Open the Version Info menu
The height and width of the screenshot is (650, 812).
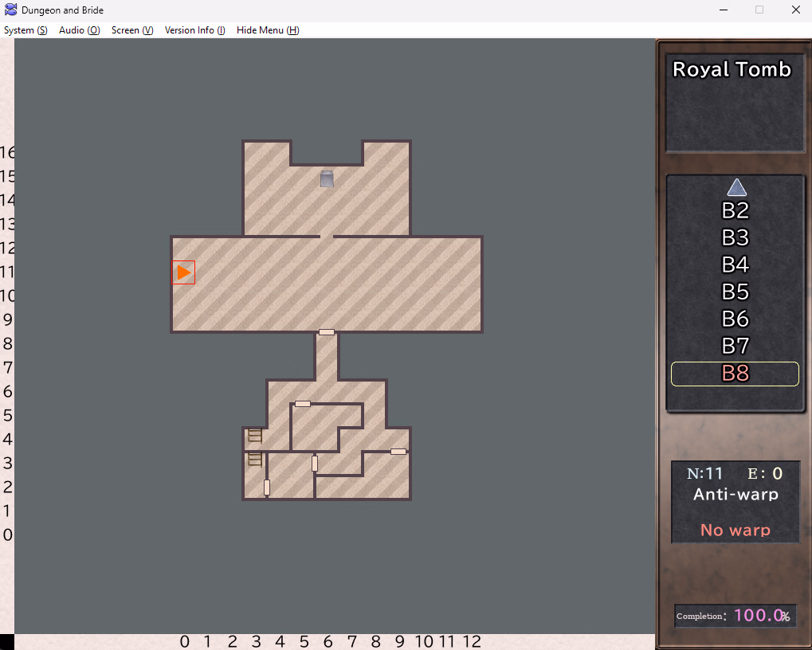[x=194, y=30]
